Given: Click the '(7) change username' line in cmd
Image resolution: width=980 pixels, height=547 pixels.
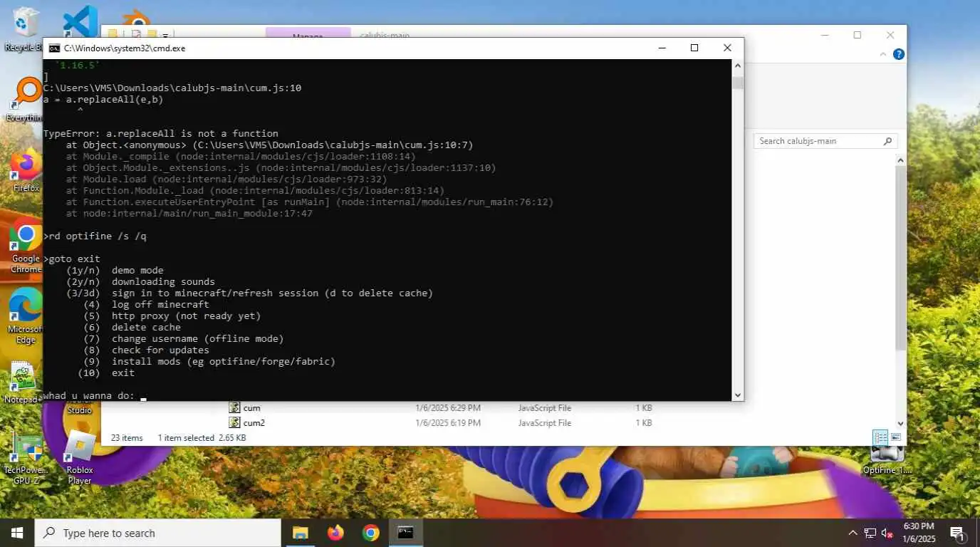Looking at the screenshot, I should coord(184,338).
